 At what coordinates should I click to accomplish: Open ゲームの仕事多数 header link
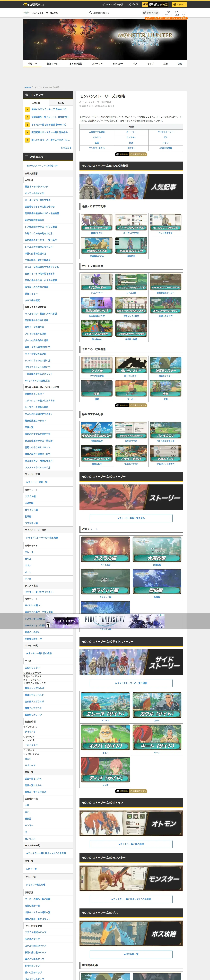tap(113, 5)
